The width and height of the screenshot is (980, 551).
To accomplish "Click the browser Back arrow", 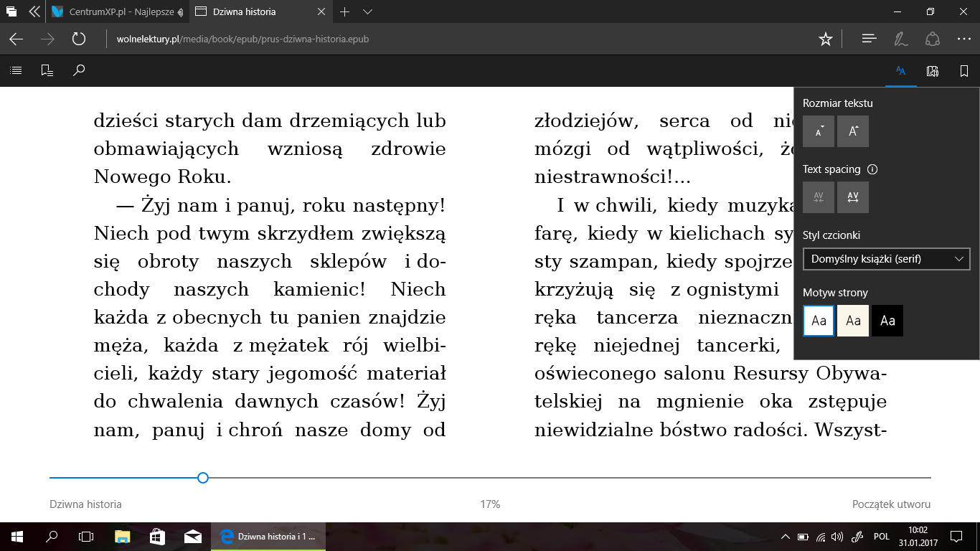I will pyautogui.click(x=16, y=39).
